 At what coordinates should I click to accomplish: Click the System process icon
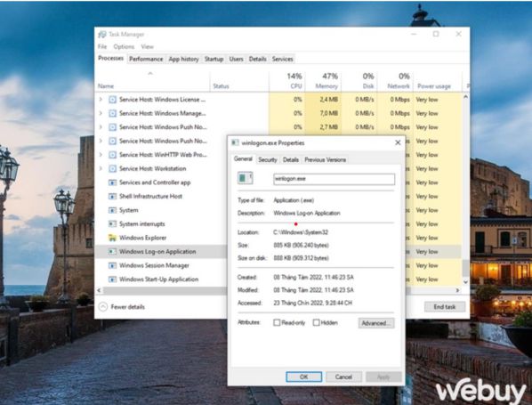pyautogui.click(x=112, y=210)
